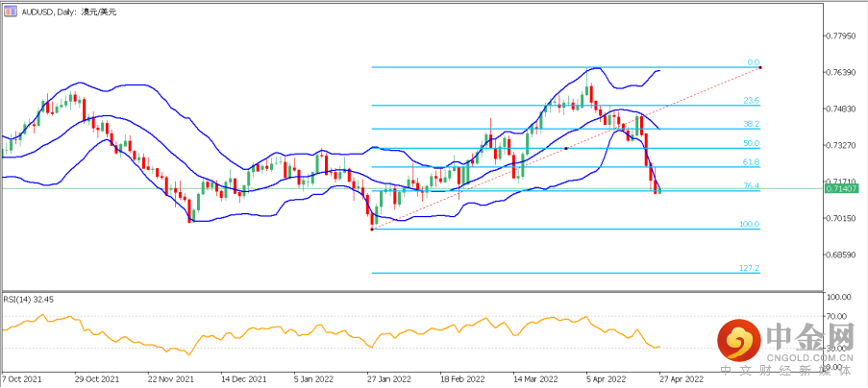Click the 18 Feb 2022 date label
Image resolution: width=868 pixels, height=388 pixels.
coord(462,379)
